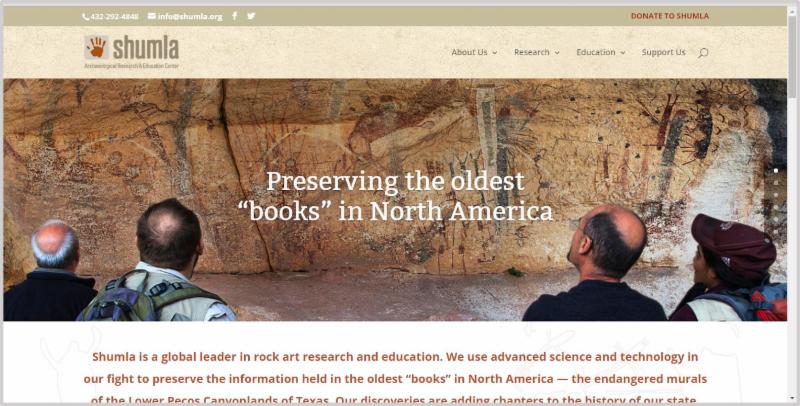
Task: Open the Support Us menu item
Action: coord(663,52)
